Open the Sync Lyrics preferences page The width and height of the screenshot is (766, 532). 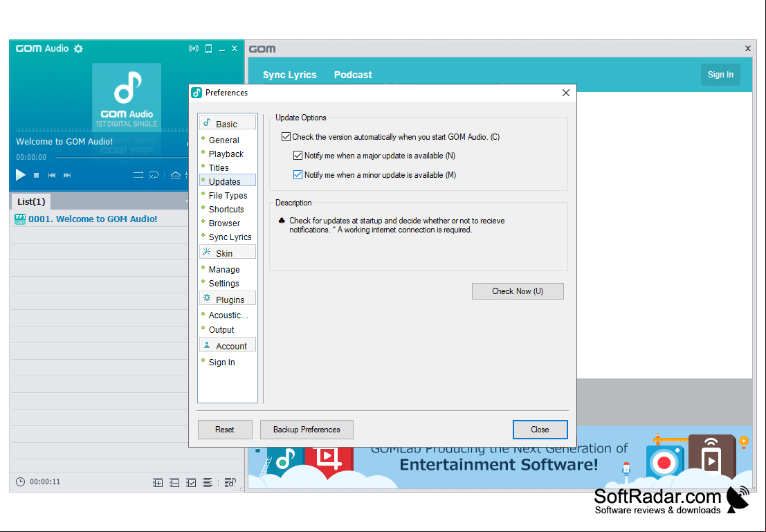(230, 237)
